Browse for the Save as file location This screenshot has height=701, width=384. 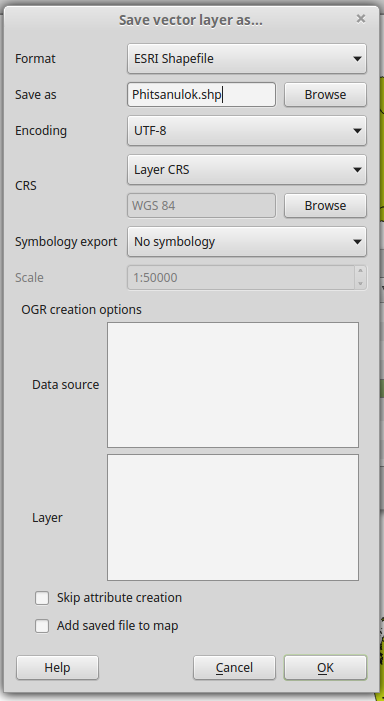[x=325, y=95]
